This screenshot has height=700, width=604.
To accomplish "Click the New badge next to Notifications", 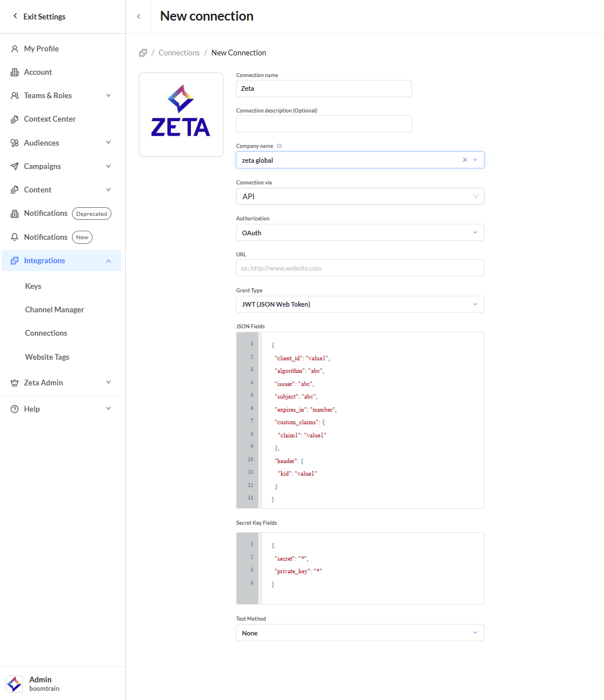I will [x=82, y=238].
